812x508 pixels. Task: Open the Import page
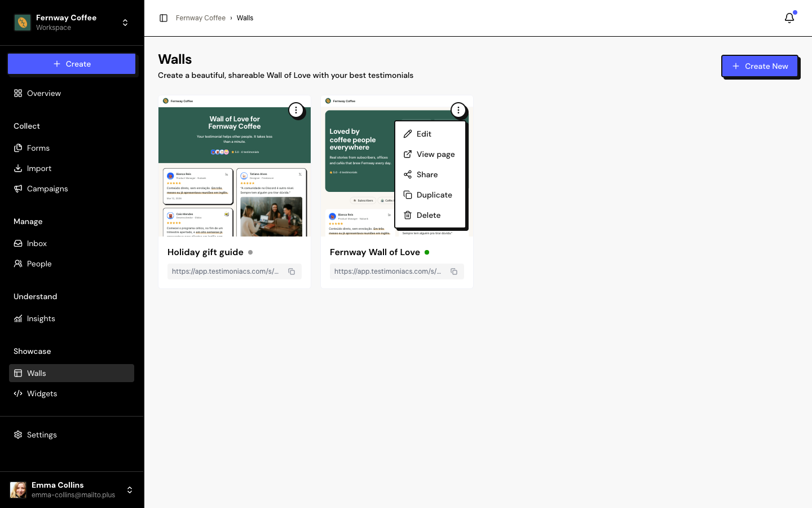pos(72,168)
